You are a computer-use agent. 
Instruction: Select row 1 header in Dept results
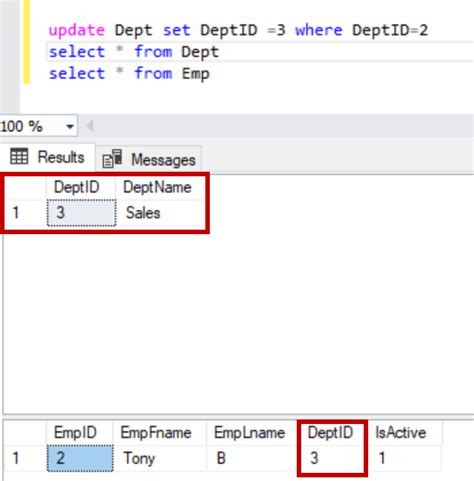[25, 213]
